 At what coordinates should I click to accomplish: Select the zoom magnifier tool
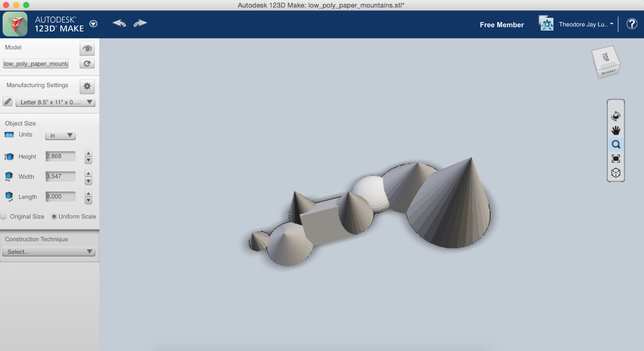tap(615, 144)
